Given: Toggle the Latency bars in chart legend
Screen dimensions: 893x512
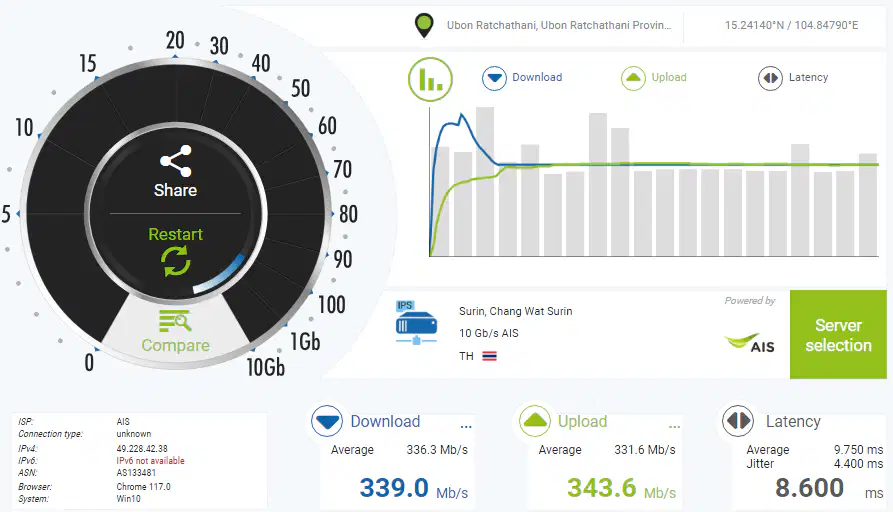Looking at the screenshot, I should (x=793, y=78).
